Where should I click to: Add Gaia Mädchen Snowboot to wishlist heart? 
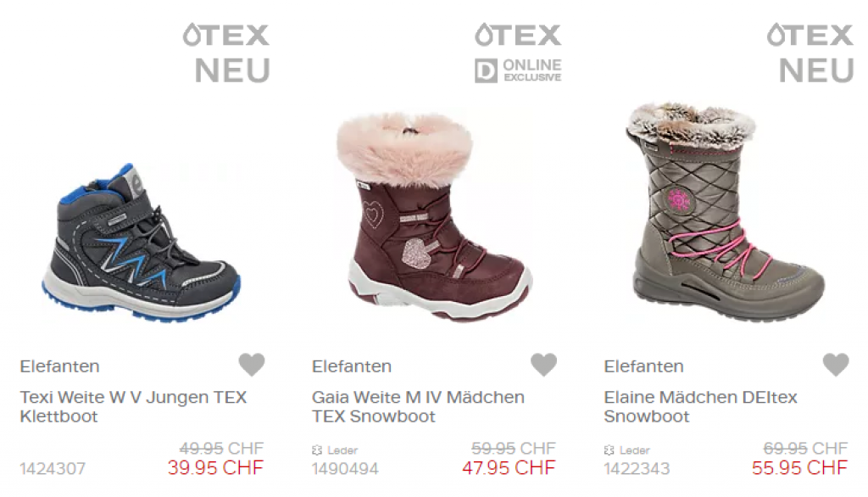point(543,365)
